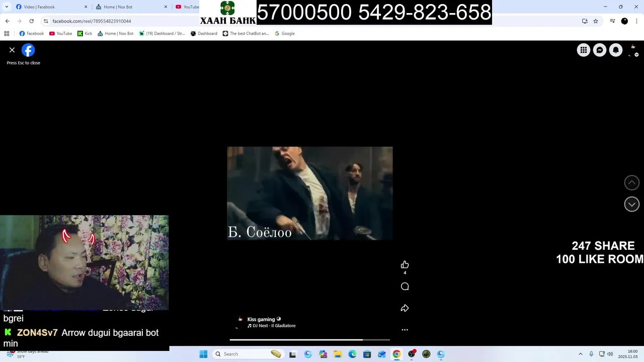This screenshot has width=644, height=362.
Task: Open the account profile dropdown
Action: [633, 50]
